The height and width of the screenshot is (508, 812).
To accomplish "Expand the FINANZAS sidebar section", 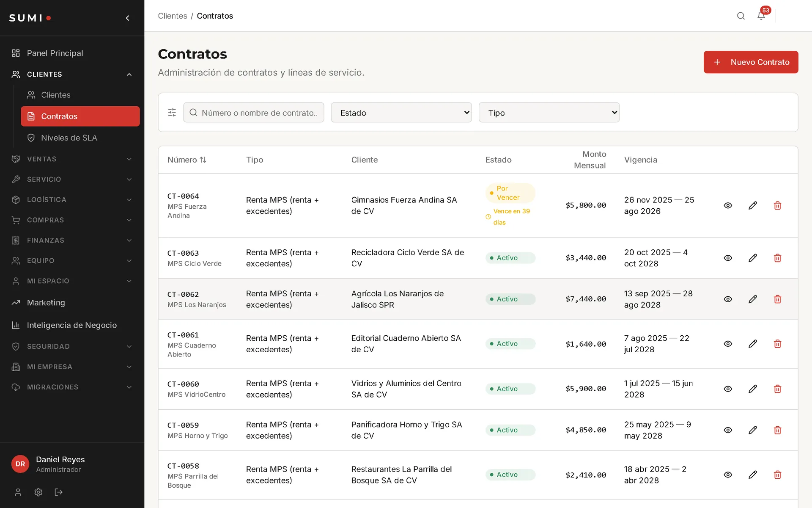I will [x=72, y=240].
